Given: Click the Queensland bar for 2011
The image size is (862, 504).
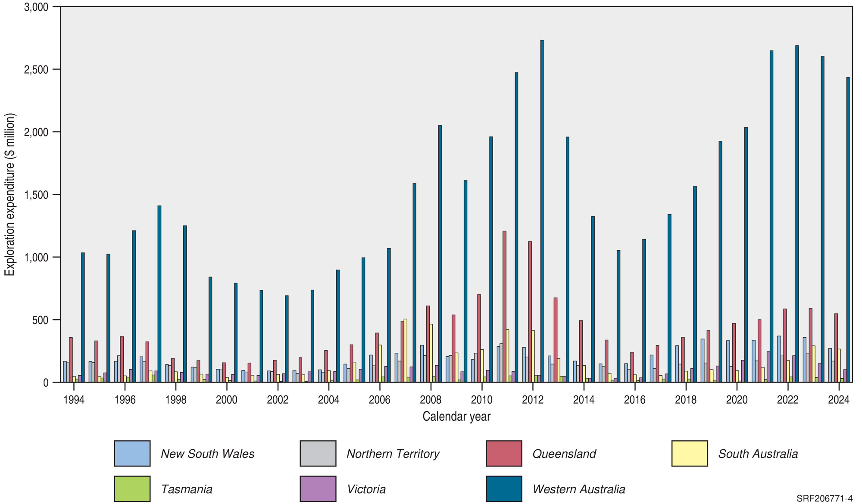Looking at the screenshot, I should pyautogui.click(x=504, y=307).
